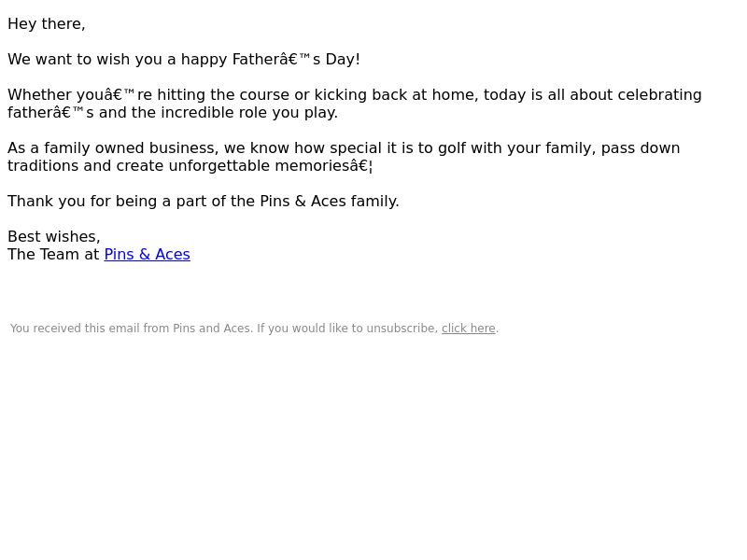Screen dimensions: 747x560
Task: Click "Aces family." in the thank you line
Action: pos(355,202)
